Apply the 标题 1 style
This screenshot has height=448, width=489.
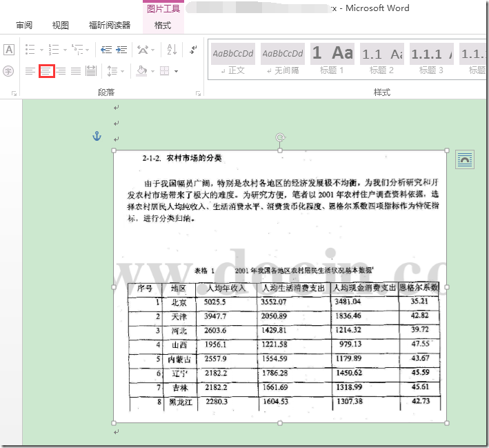(x=332, y=59)
